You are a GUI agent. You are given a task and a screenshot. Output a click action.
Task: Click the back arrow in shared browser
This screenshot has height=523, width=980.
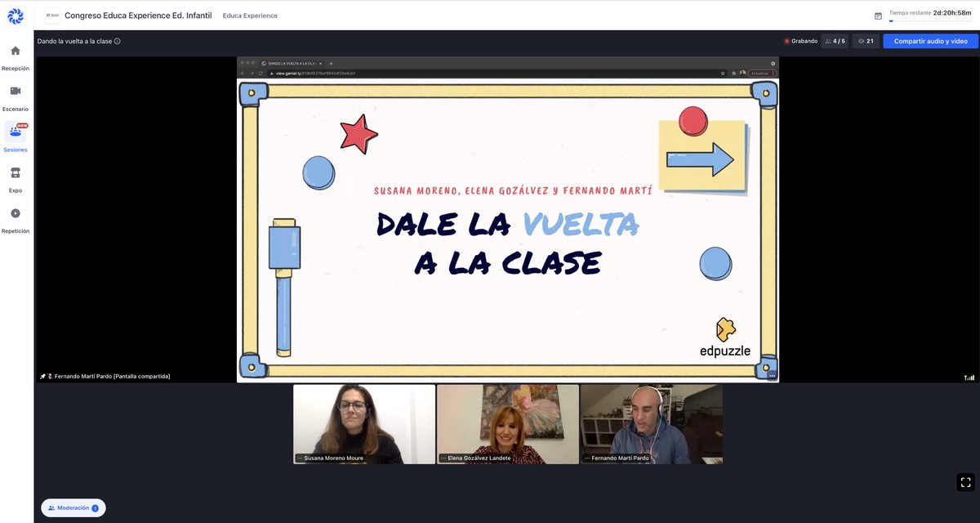(243, 73)
